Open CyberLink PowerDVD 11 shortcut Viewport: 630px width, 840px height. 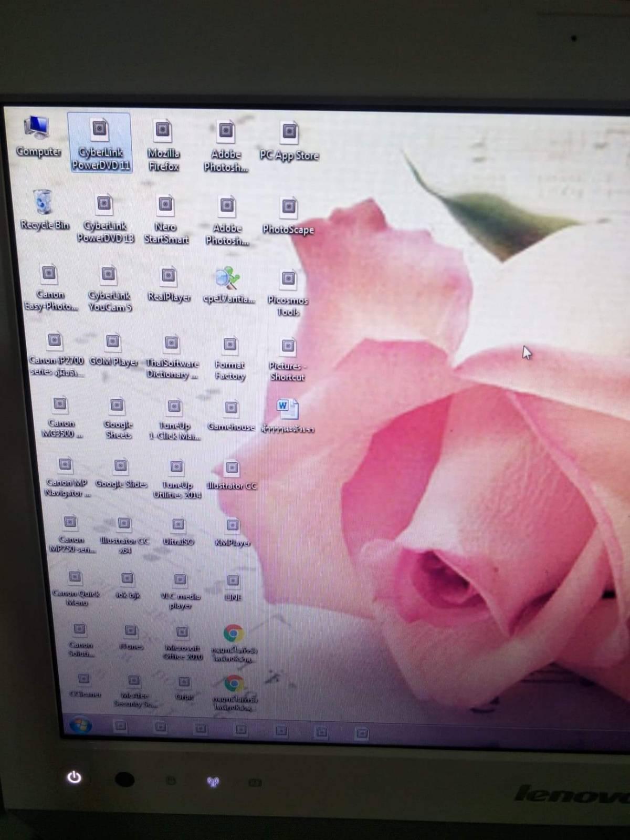100,143
